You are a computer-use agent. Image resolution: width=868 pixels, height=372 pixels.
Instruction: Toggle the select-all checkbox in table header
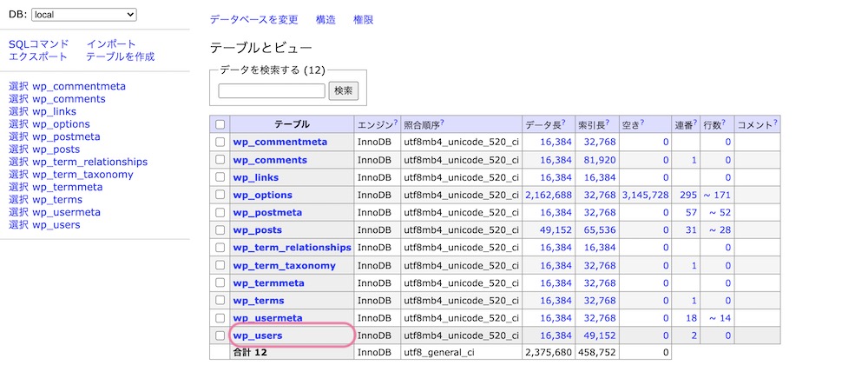coord(220,125)
